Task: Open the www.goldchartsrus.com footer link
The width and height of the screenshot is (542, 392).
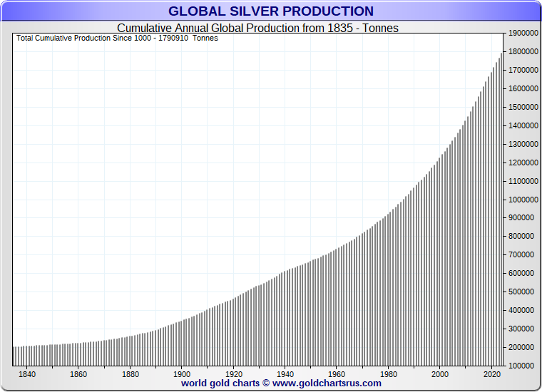Action: point(327,383)
